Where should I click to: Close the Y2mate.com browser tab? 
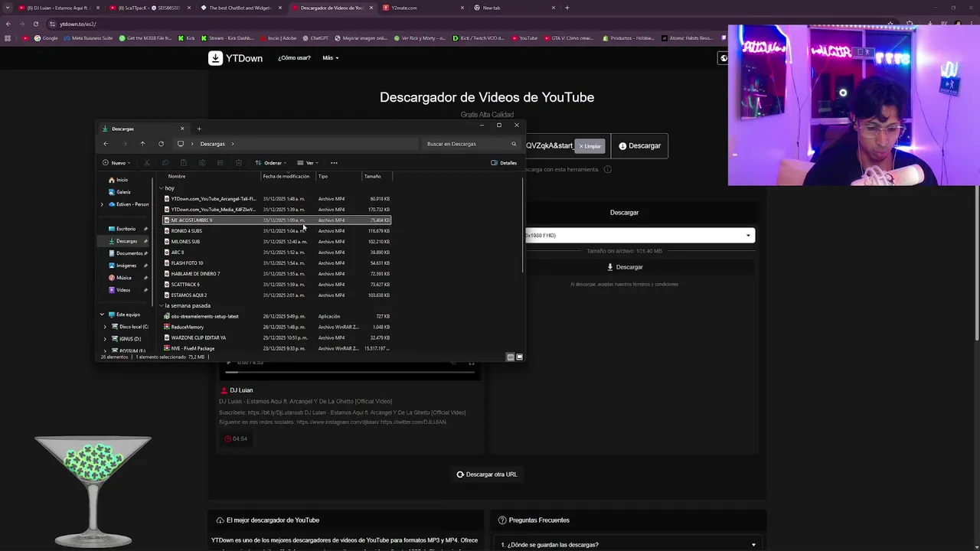pyautogui.click(x=462, y=8)
